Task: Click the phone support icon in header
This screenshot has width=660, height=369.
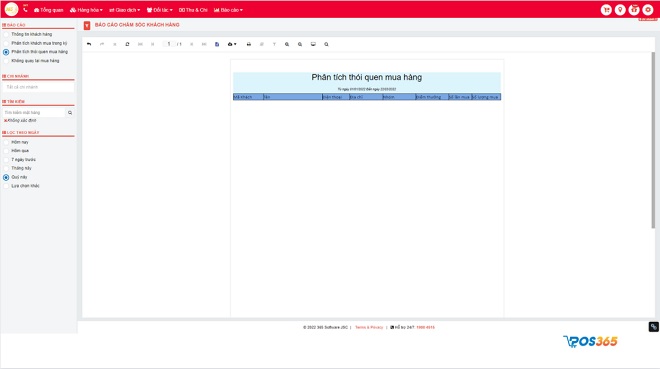Action: pos(25,9)
